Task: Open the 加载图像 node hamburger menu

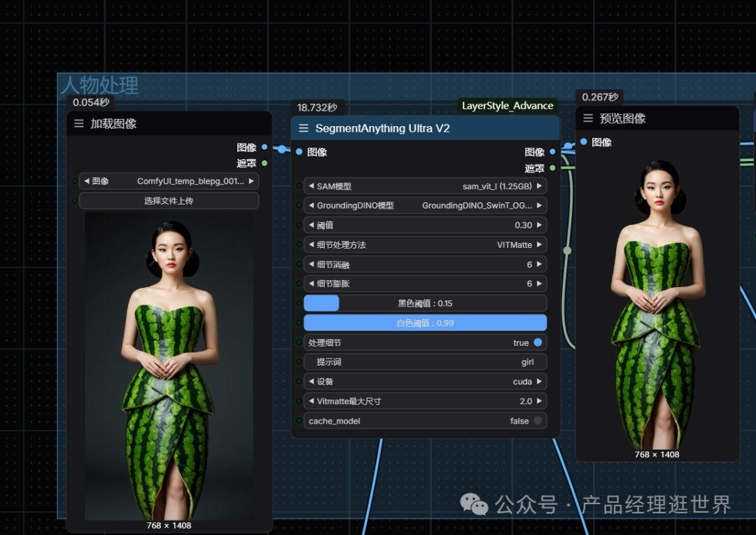Action: 78,123
